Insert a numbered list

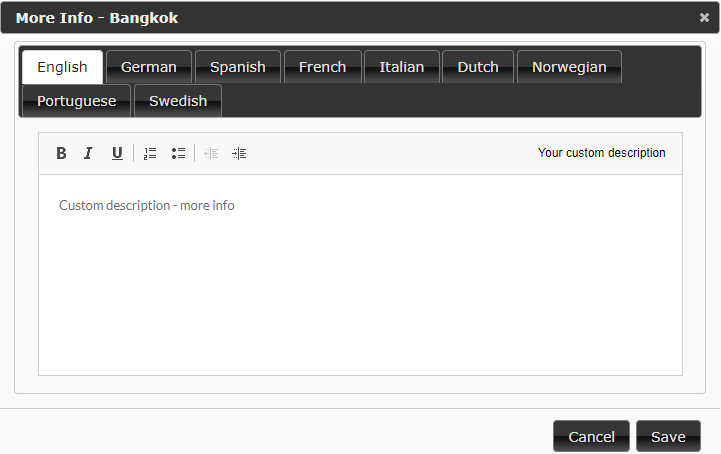click(x=150, y=153)
